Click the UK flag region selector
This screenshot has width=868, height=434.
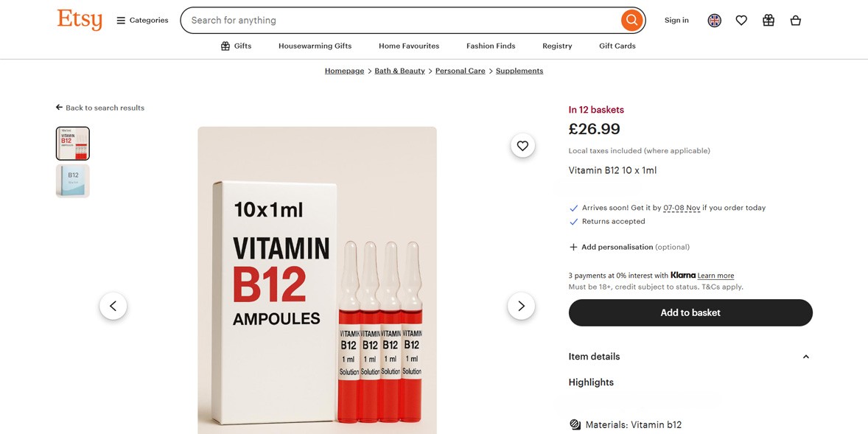[x=714, y=20]
